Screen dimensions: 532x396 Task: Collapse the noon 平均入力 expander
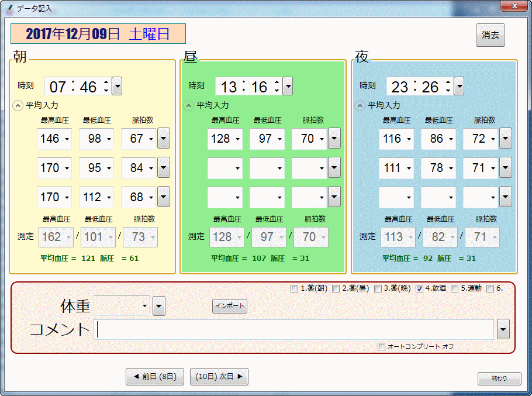pyautogui.click(x=188, y=106)
